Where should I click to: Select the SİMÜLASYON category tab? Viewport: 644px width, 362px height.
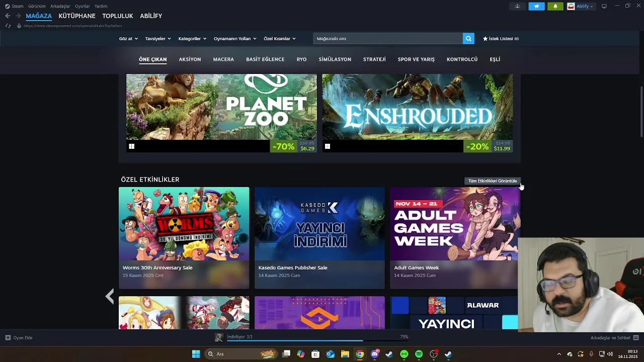(335, 59)
